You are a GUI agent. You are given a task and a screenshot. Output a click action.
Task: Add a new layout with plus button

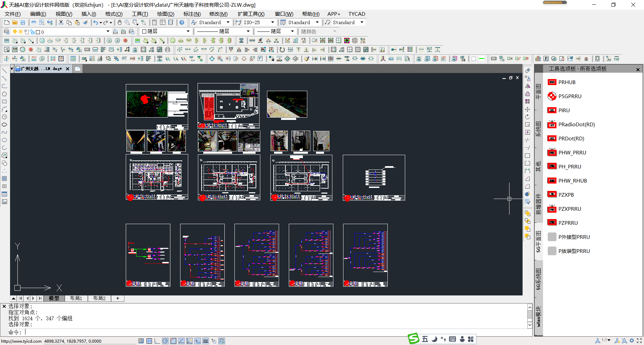(x=118, y=298)
